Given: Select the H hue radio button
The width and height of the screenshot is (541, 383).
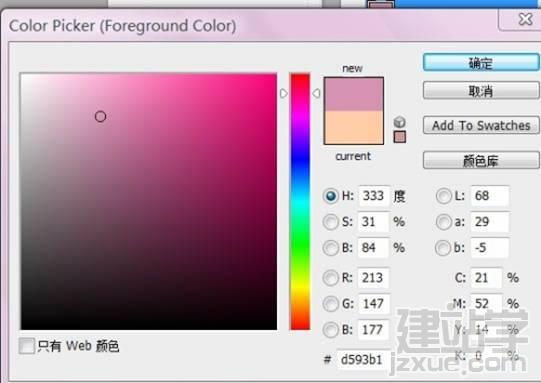Looking at the screenshot, I should pyautogui.click(x=331, y=196).
